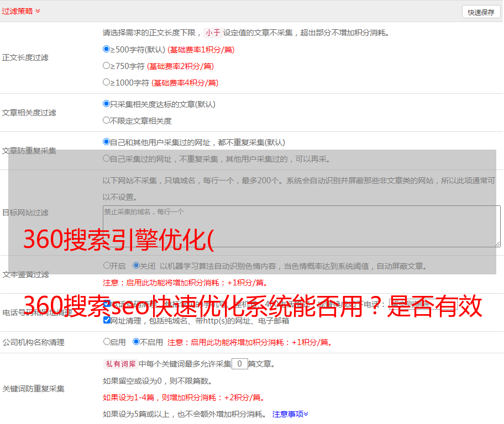Toggle the 网址清理 checkbox
504x424 pixels.
coord(107,320)
